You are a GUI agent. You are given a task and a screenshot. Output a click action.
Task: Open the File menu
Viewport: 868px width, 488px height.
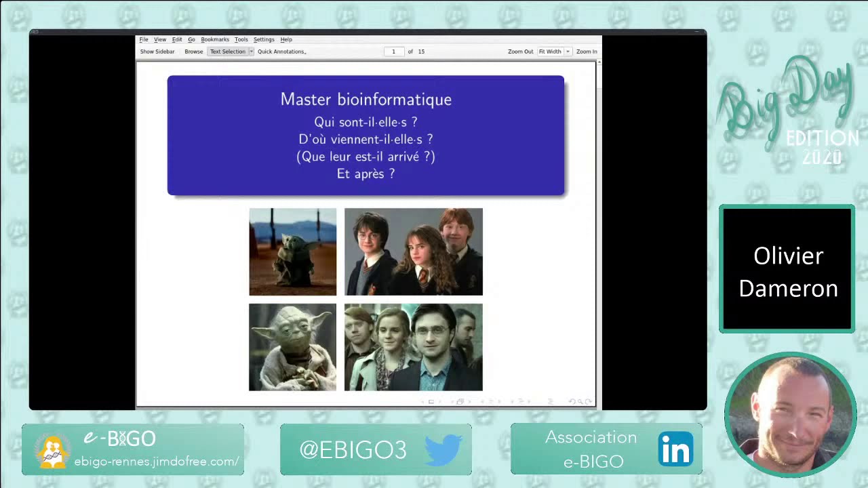tap(144, 39)
